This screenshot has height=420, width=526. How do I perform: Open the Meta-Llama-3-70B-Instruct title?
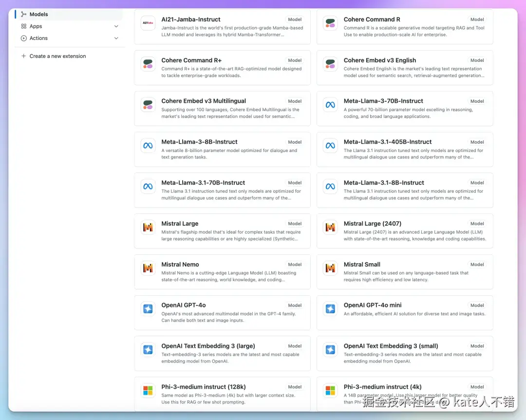[x=383, y=101]
